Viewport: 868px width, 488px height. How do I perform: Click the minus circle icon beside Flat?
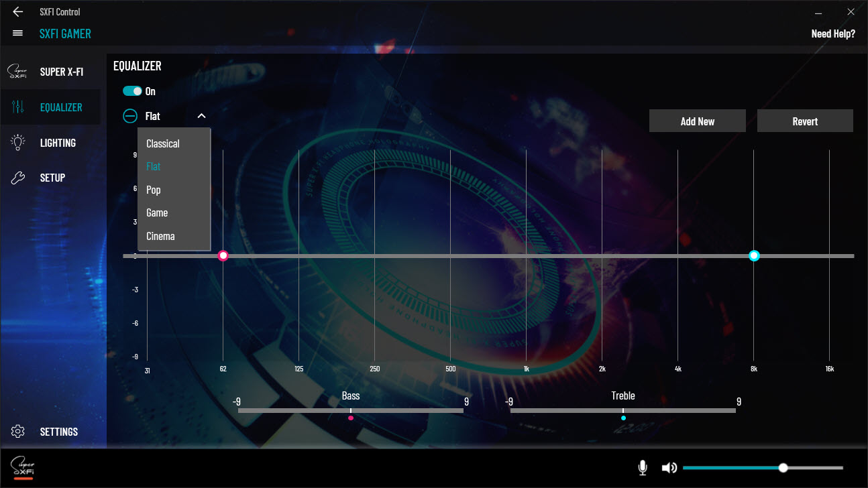click(x=130, y=116)
